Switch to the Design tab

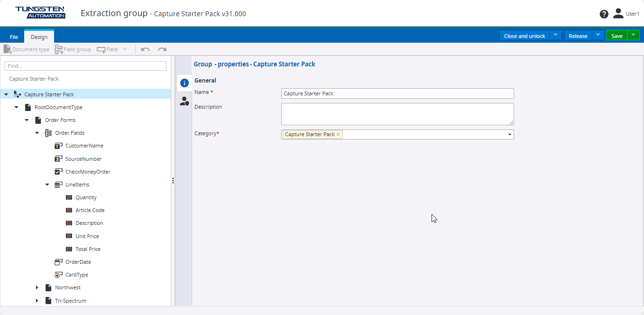[x=39, y=37]
